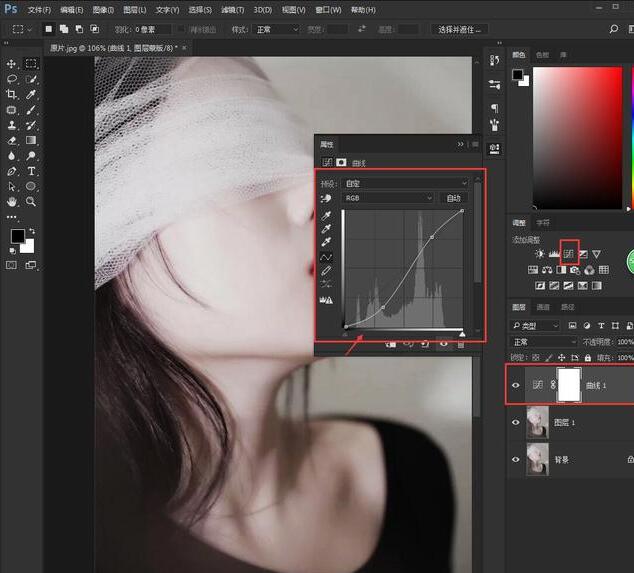634x573 pixels.
Task: Select the Zoom magnifier tool
Action: [31, 201]
